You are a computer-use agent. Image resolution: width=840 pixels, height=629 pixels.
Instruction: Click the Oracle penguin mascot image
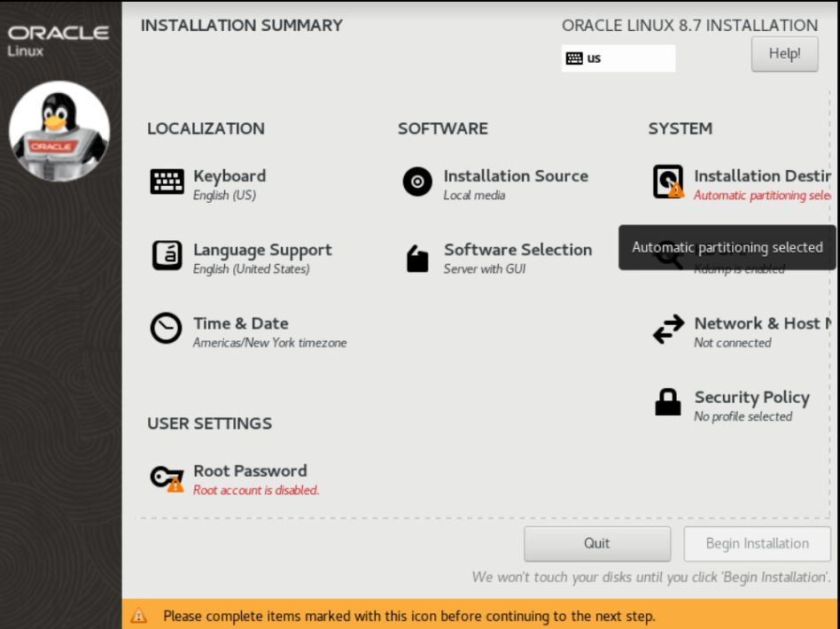(59, 130)
